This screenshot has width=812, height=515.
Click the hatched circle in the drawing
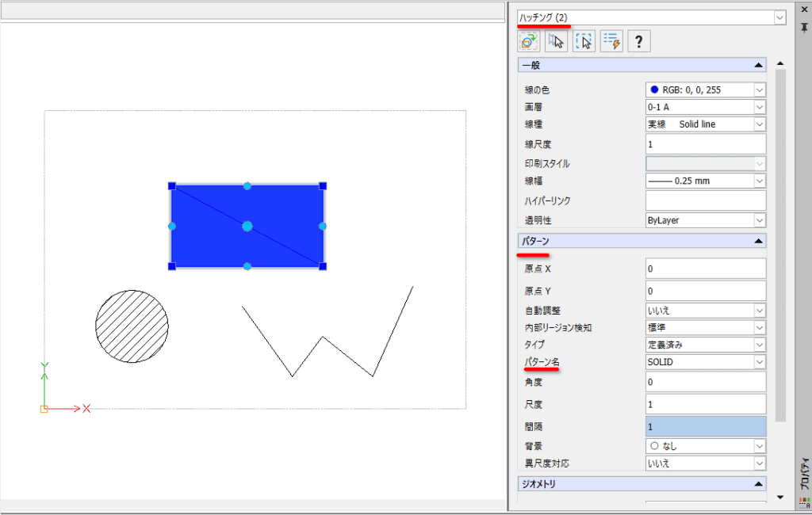132,326
